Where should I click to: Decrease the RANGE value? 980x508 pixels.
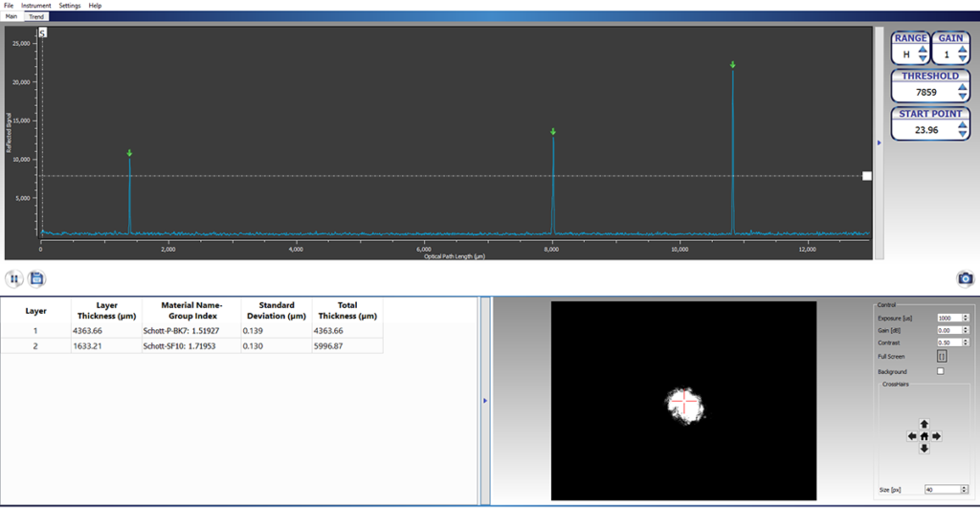pyautogui.click(x=923, y=58)
